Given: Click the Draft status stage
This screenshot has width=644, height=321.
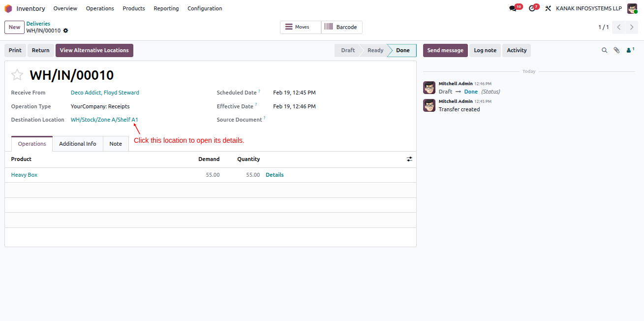Looking at the screenshot, I should (x=348, y=50).
